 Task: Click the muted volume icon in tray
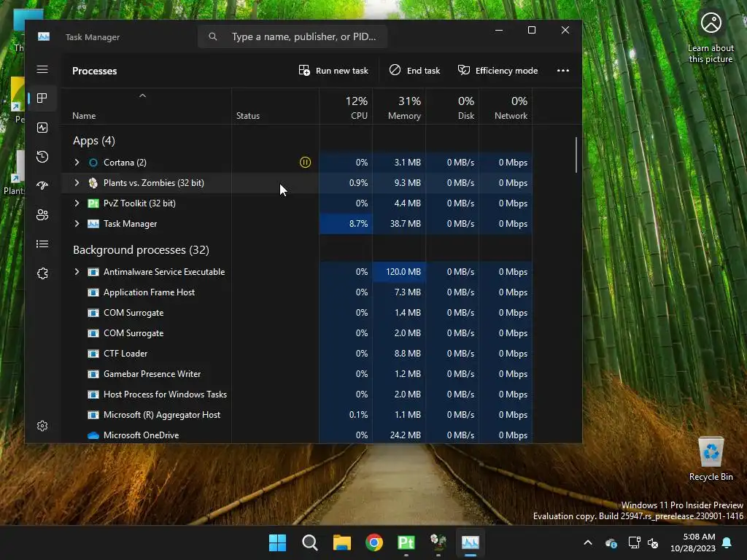[653, 542]
